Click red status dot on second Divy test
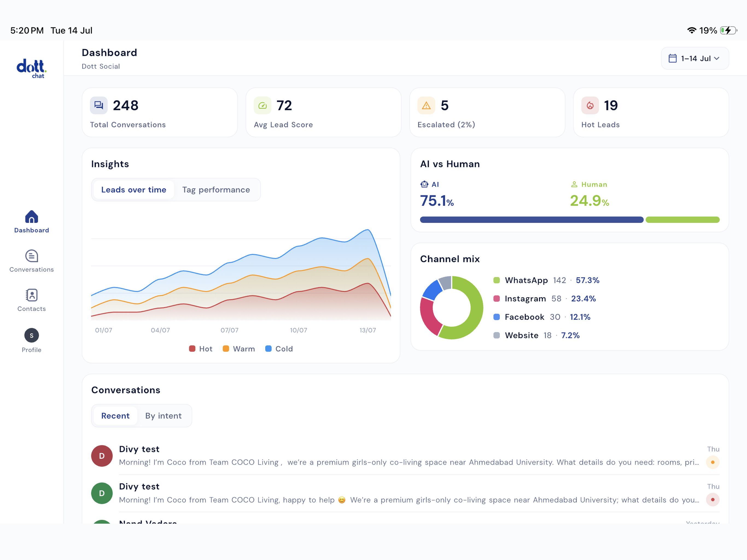747x560 pixels. (x=713, y=500)
